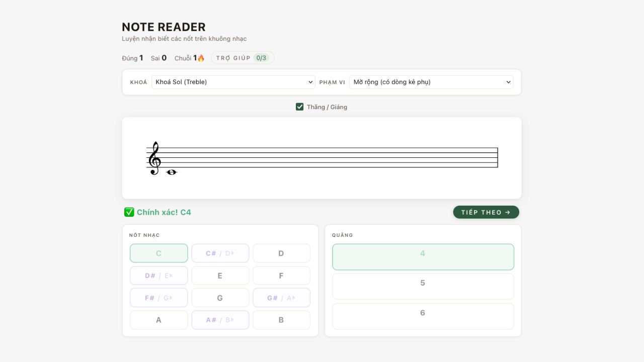Click the Đúng 1 correct counter
The image size is (644, 362).
pyautogui.click(x=132, y=58)
